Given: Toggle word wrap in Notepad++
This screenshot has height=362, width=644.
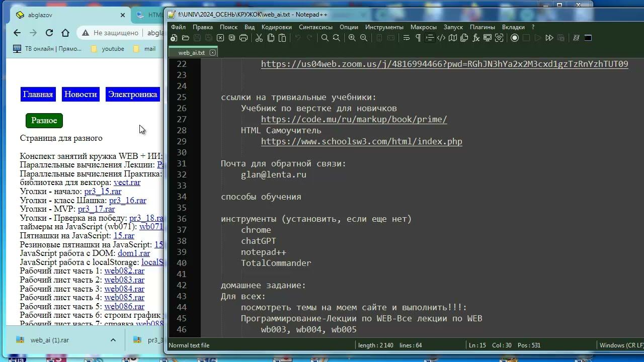Looking at the screenshot, I should (x=407, y=38).
